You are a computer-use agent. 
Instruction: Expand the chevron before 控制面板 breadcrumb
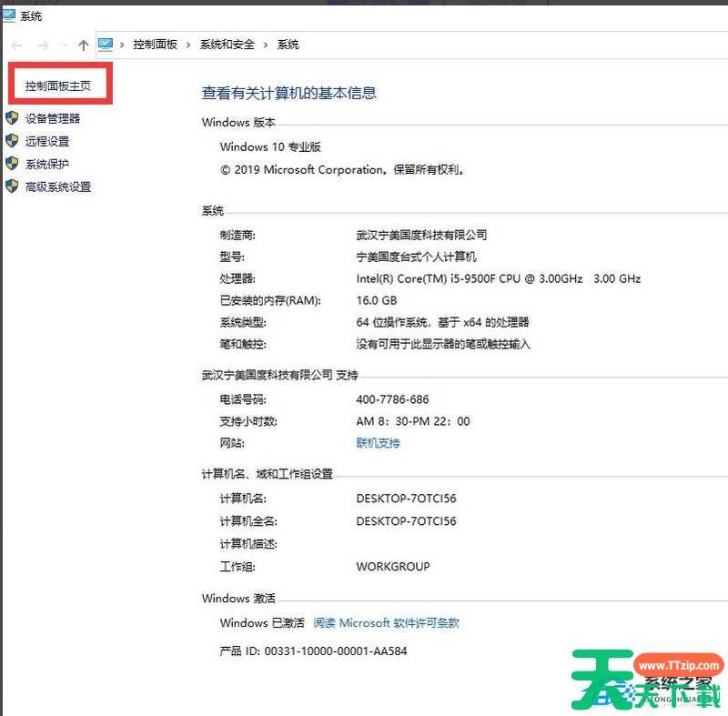(x=124, y=45)
